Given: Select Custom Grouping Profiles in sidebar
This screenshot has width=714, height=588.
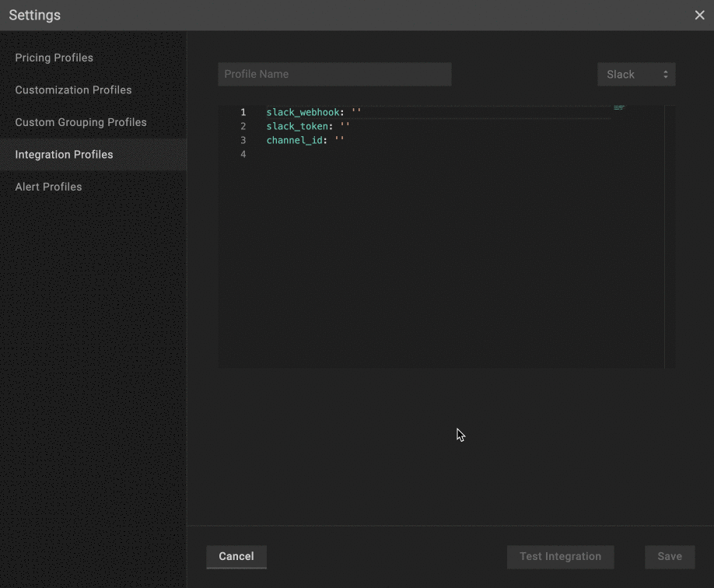Looking at the screenshot, I should pyautogui.click(x=81, y=122).
